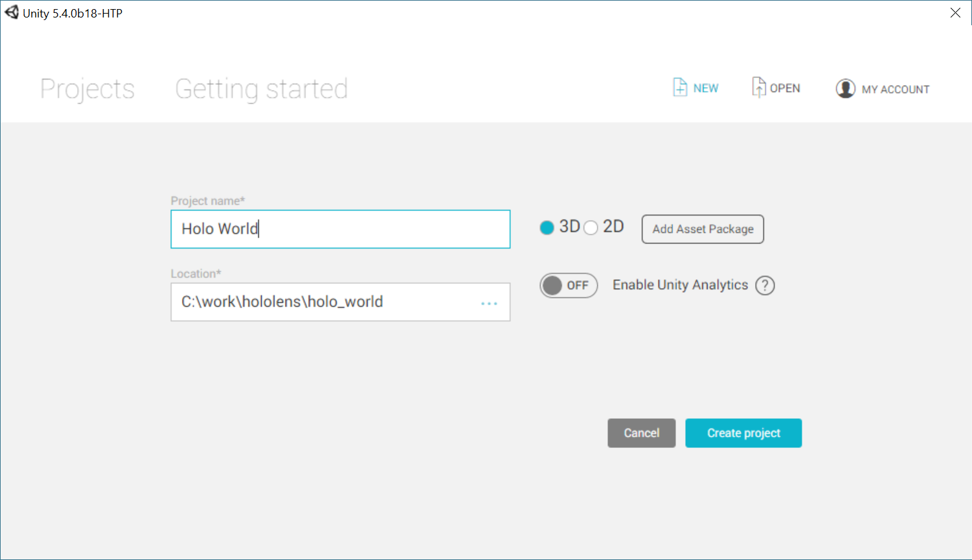The height and width of the screenshot is (560, 972).
Task: Switch to the Projects tab
Action: 87,89
